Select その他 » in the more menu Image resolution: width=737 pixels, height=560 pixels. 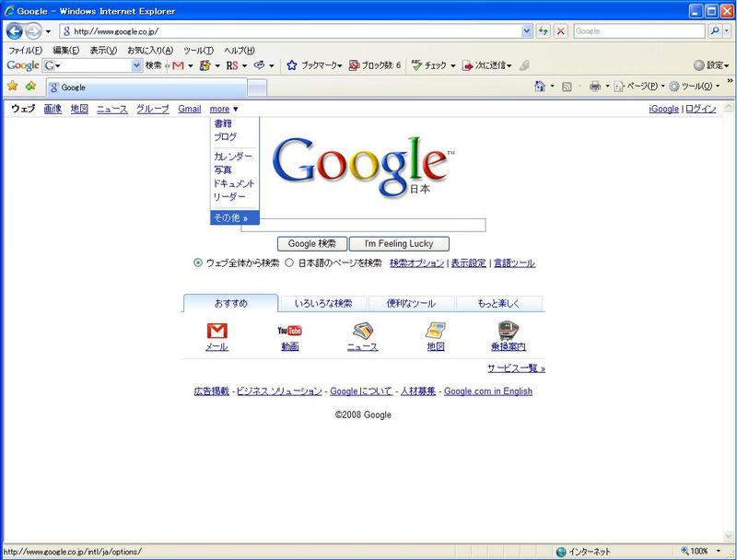pyautogui.click(x=235, y=217)
